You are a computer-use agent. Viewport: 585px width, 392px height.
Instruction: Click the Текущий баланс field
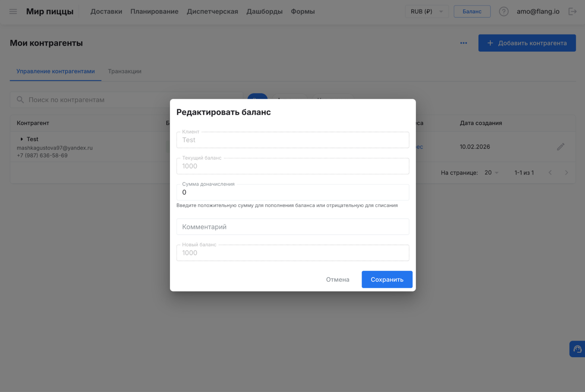[292, 166]
